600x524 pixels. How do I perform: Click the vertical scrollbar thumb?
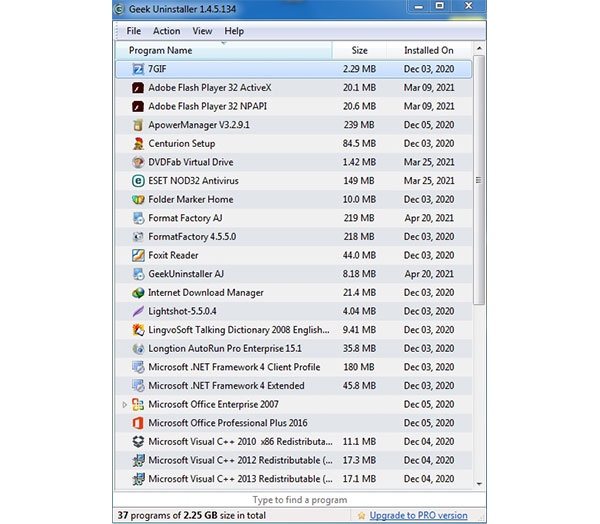tap(479, 180)
